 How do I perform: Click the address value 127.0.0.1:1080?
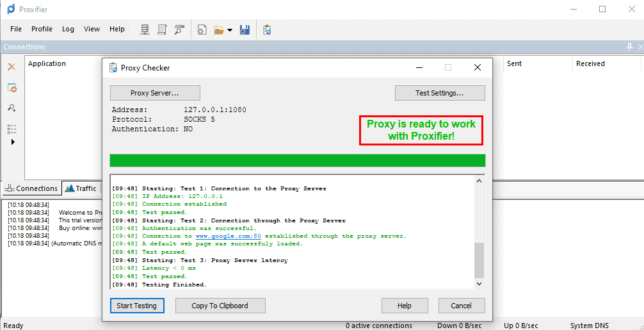click(x=215, y=110)
